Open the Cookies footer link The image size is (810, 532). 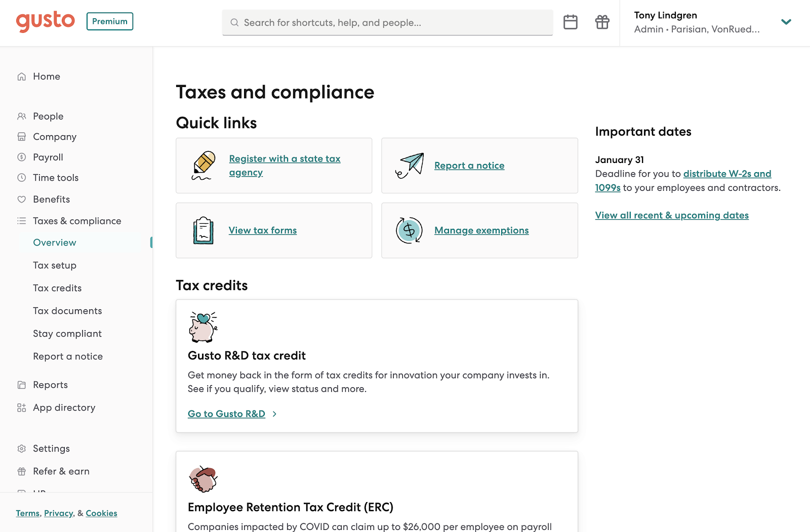101,513
